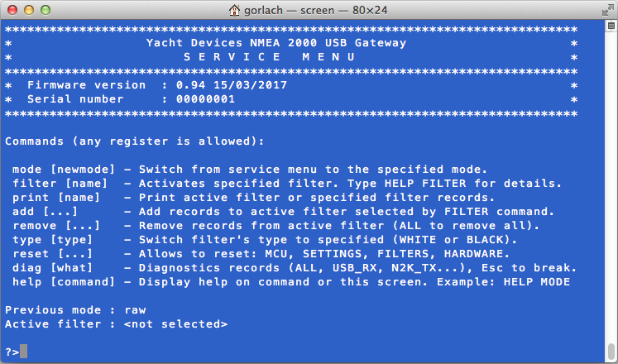618x364 pixels.
Task: Place cursor at the ?> prompt block
Action: click(x=23, y=351)
